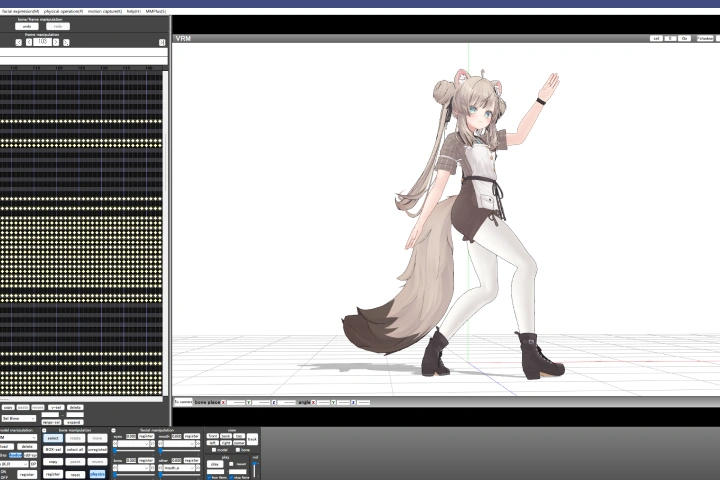Register the eyes morph value
Image resolution: width=720 pixels, height=480 pixels.
click(x=146, y=436)
